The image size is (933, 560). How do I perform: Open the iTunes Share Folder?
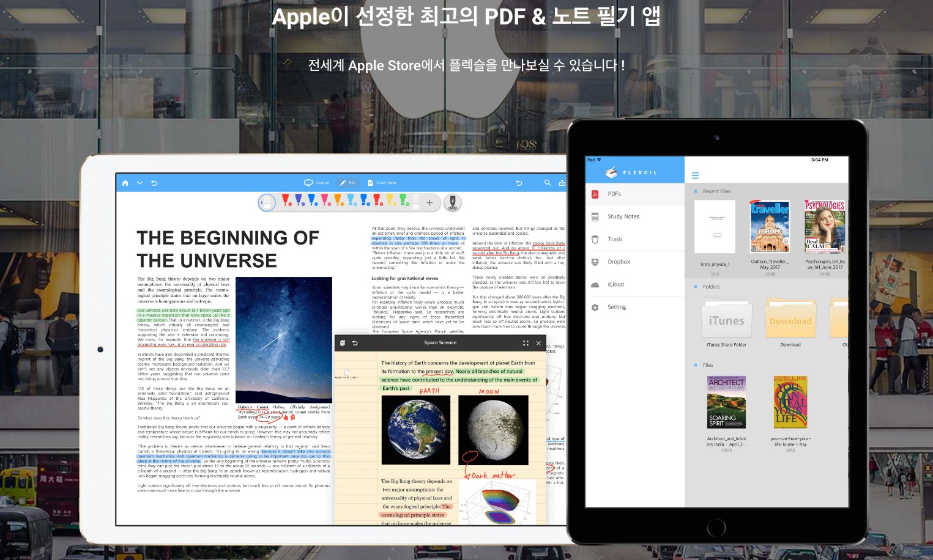pyautogui.click(x=727, y=319)
